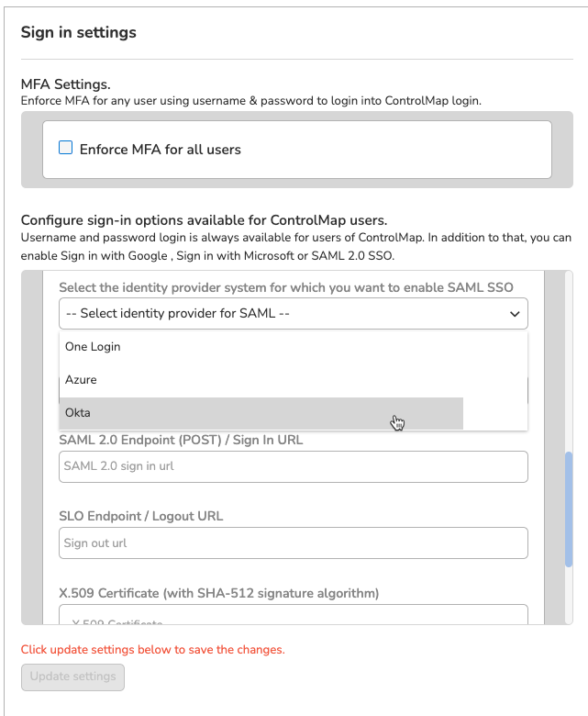
Task: Focus the SAML 2.0 sign in url field
Action: (294, 466)
